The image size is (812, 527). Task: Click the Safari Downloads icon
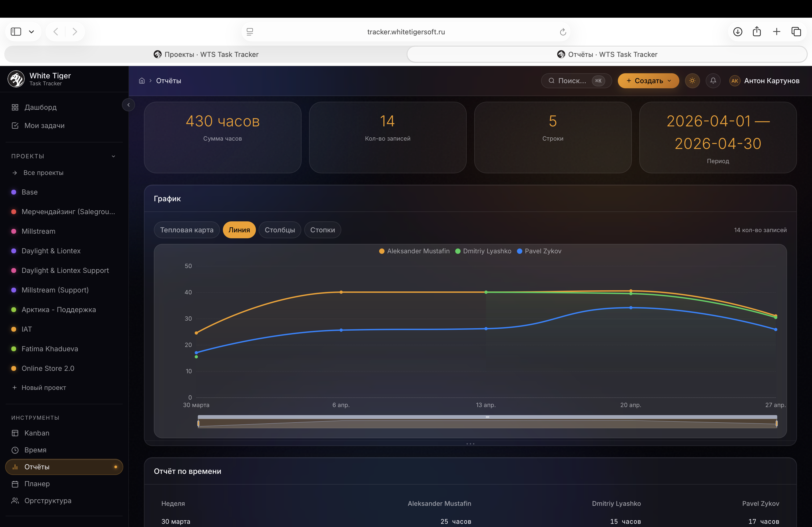tap(738, 32)
